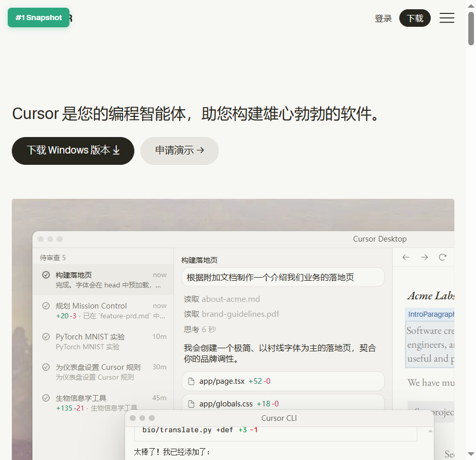Image resolution: width=476 pixels, height=460 pixels.
Task: Click 申请演示 request demo button
Action: pyautogui.click(x=180, y=151)
